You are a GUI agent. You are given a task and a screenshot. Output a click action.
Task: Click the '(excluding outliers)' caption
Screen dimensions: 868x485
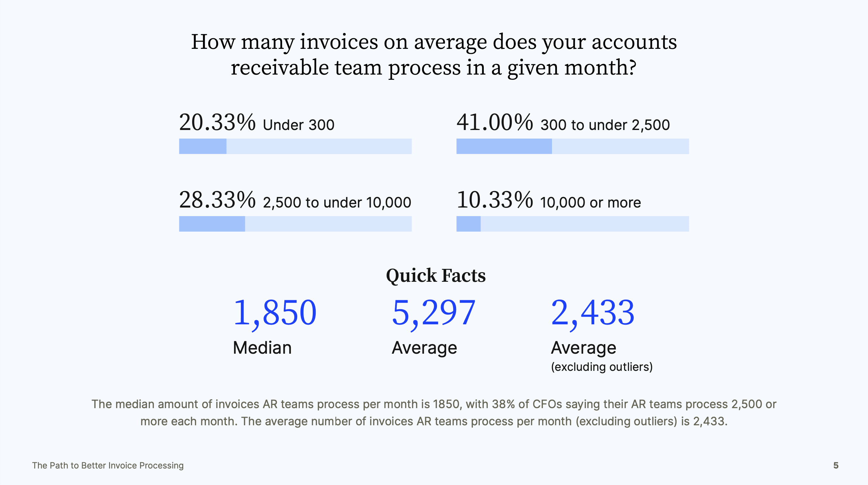[x=602, y=367]
